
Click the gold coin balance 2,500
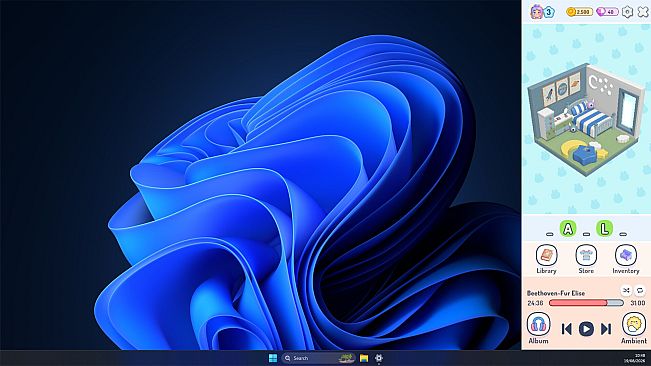(580, 12)
